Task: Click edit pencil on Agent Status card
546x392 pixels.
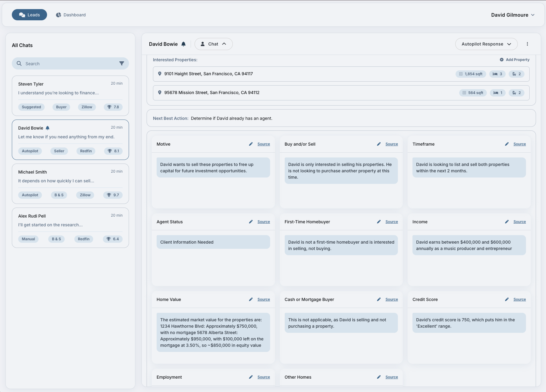Action: (x=251, y=222)
